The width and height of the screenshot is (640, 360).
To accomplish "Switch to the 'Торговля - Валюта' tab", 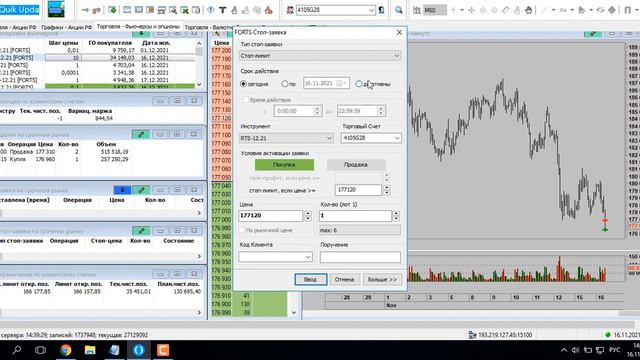I will [x=209, y=27].
